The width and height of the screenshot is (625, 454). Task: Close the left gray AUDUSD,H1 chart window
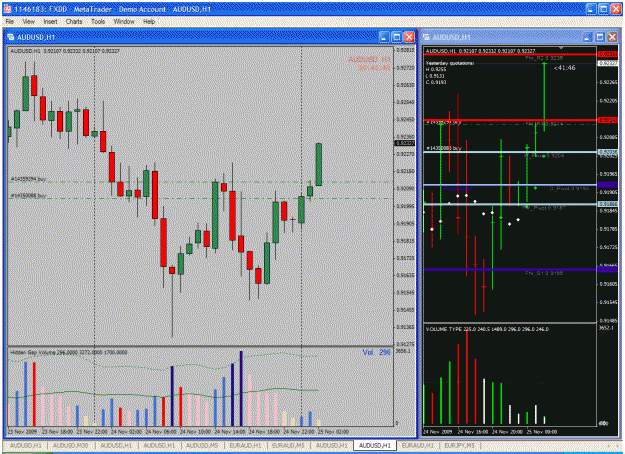(409, 37)
